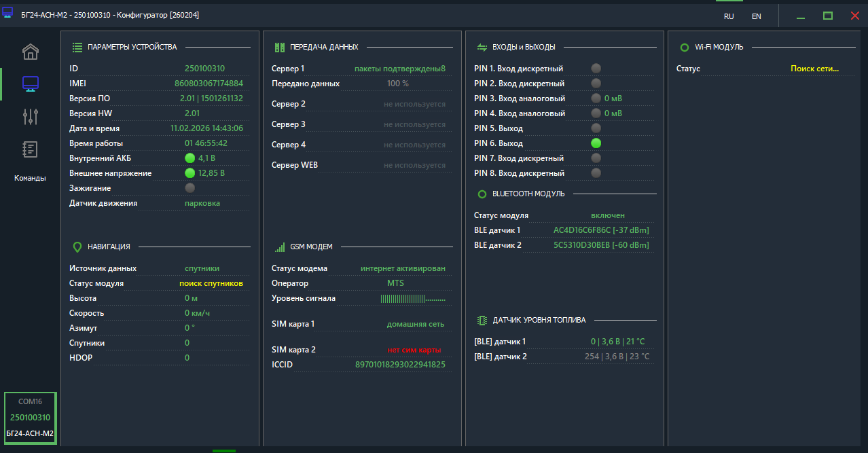The image size is (868, 453).
Task: Click the Wi-Fi module status circle
Action: pyautogui.click(x=684, y=48)
